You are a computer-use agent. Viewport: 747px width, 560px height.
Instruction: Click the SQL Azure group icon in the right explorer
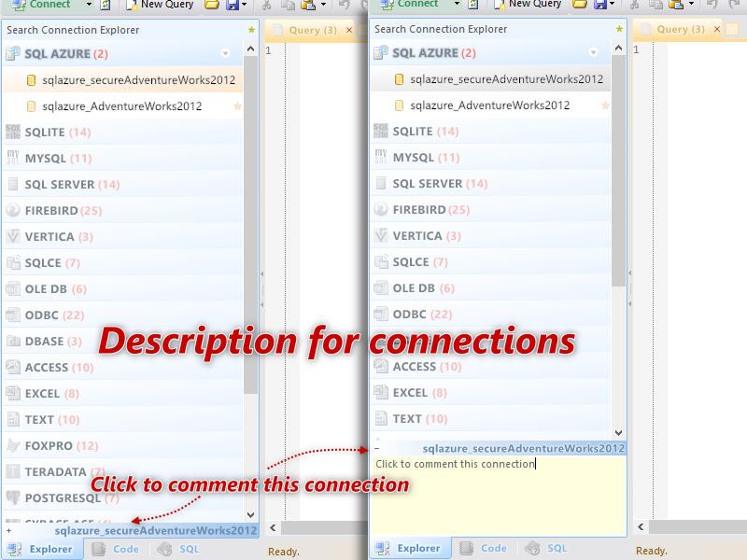click(381, 52)
